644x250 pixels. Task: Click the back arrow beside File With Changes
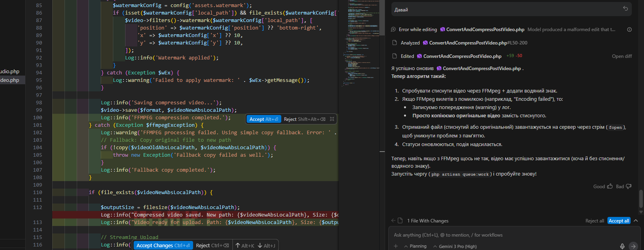click(393, 220)
